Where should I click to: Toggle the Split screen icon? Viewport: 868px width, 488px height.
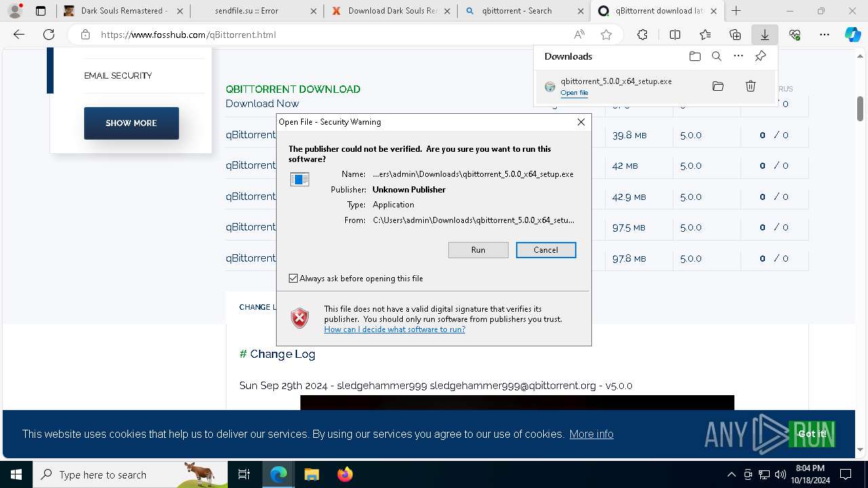[675, 35]
